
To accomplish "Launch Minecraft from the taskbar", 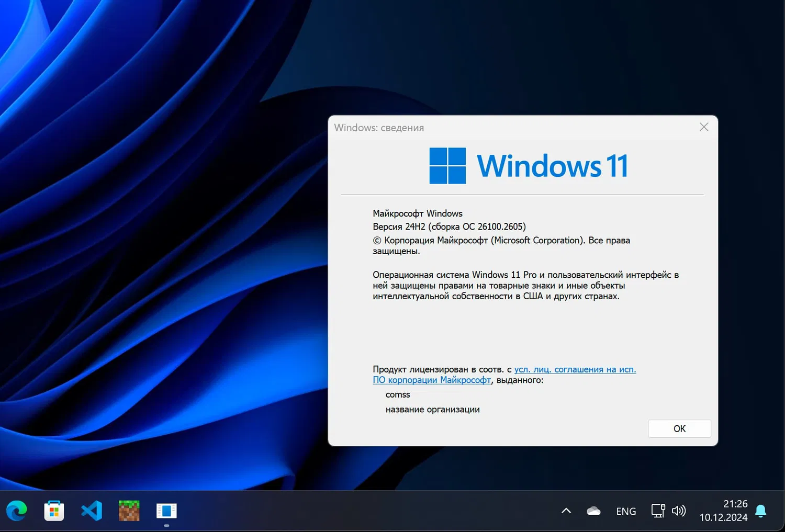I will click(x=128, y=510).
